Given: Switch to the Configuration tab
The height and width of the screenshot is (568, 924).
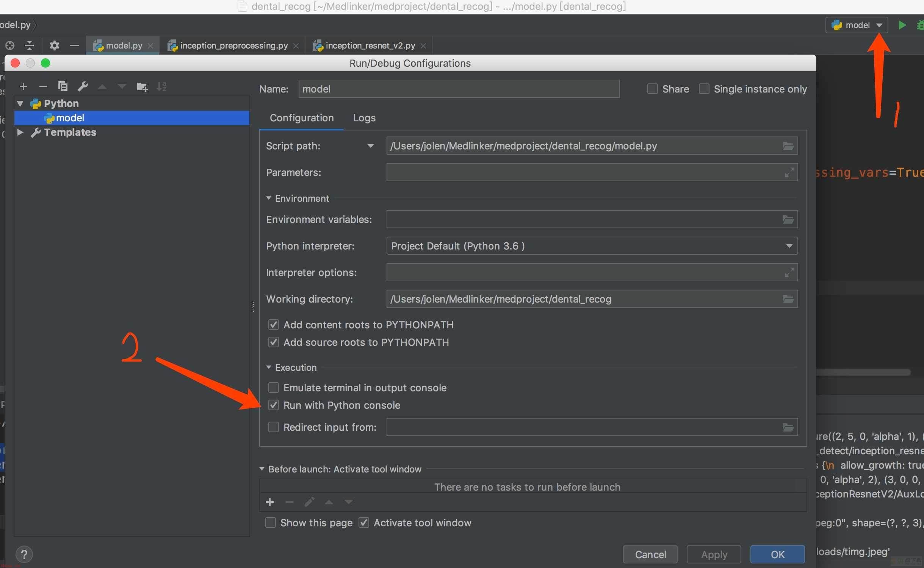Looking at the screenshot, I should click(302, 118).
